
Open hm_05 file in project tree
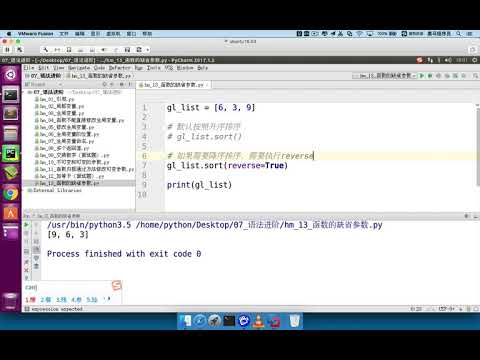pos(64,127)
